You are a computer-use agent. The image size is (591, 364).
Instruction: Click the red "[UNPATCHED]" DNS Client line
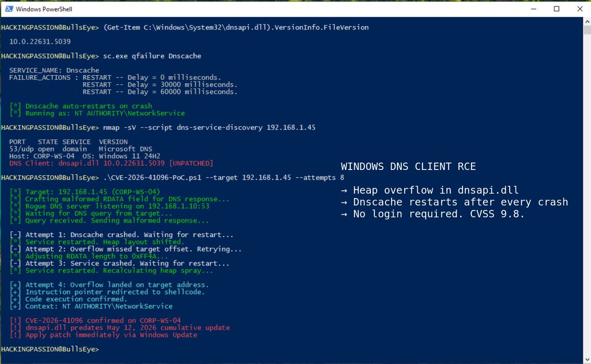click(x=111, y=163)
